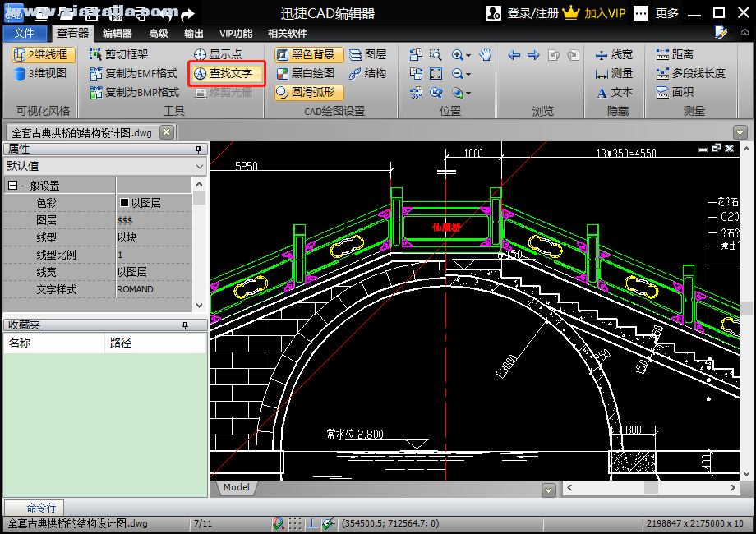Open the zoom in dropdown arrow
This screenshot has height=534, width=756.
pyautogui.click(x=468, y=55)
